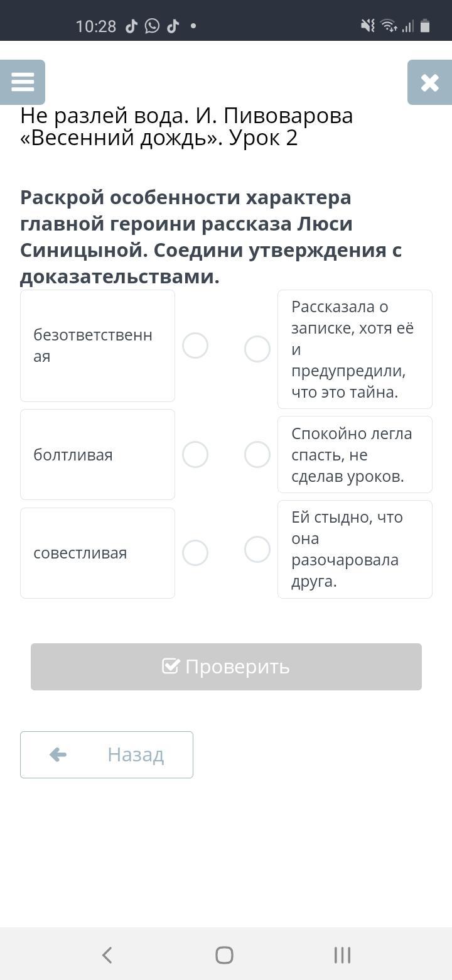Tap the first TikTok notification icon

click(131, 26)
